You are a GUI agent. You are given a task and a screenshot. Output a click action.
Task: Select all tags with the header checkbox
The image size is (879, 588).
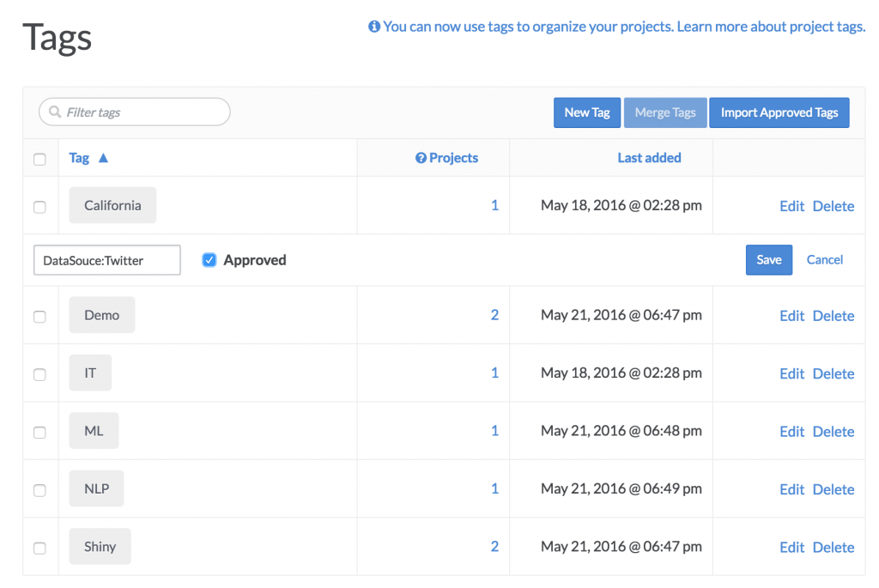39,159
